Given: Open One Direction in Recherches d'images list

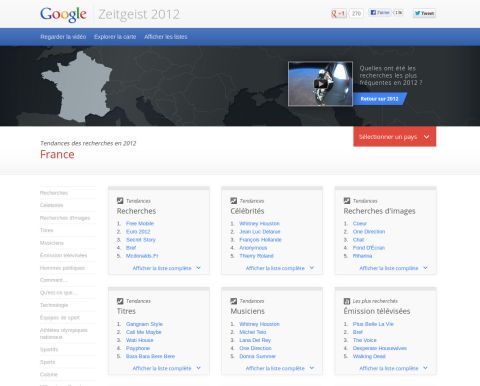Looking at the screenshot, I should coord(369,232).
